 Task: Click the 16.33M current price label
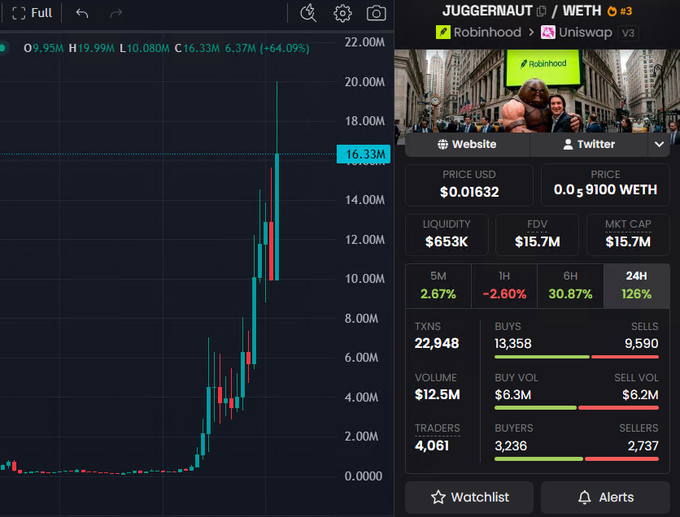[x=363, y=154]
